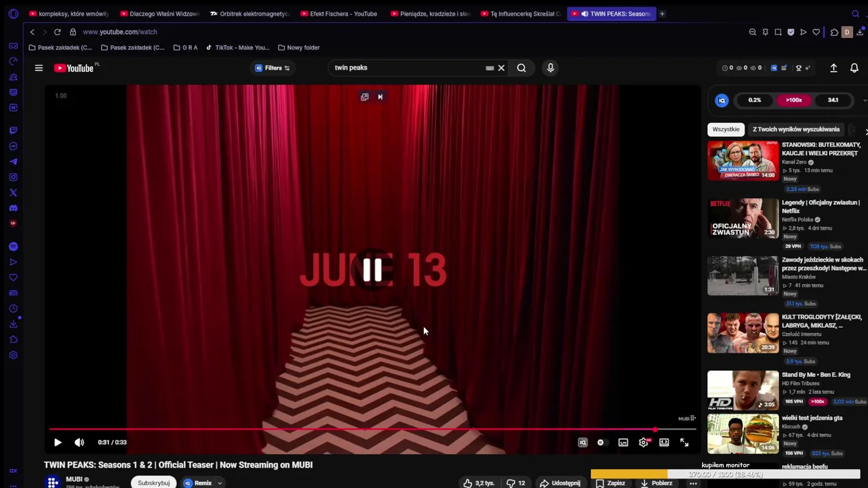Open the browser downloads icon

click(x=859, y=32)
